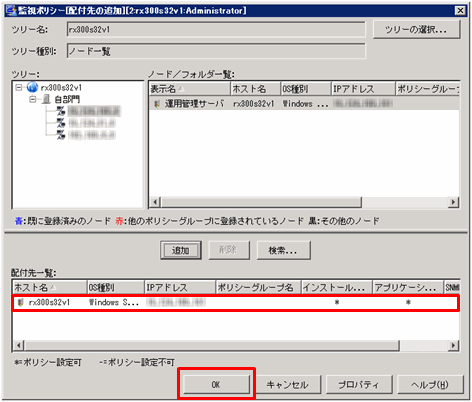Click the OK button
The image size is (472, 402).
(216, 384)
